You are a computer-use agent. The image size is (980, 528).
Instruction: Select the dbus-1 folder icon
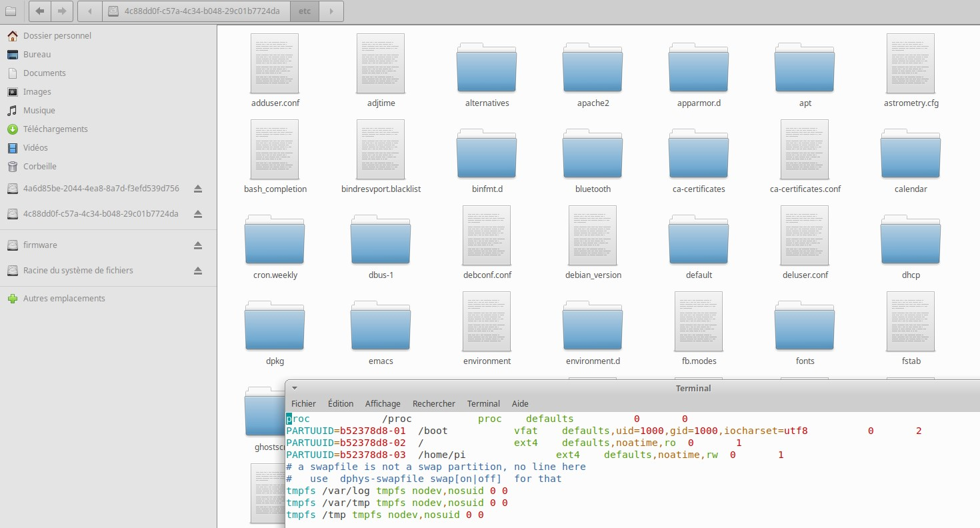point(381,239)
